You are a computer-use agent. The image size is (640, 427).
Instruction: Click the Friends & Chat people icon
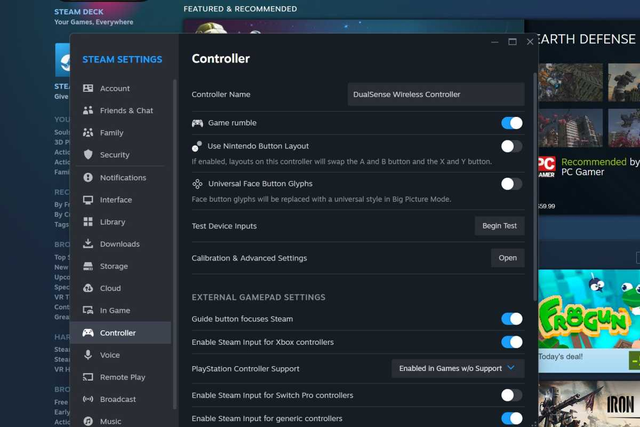[88, 110]
